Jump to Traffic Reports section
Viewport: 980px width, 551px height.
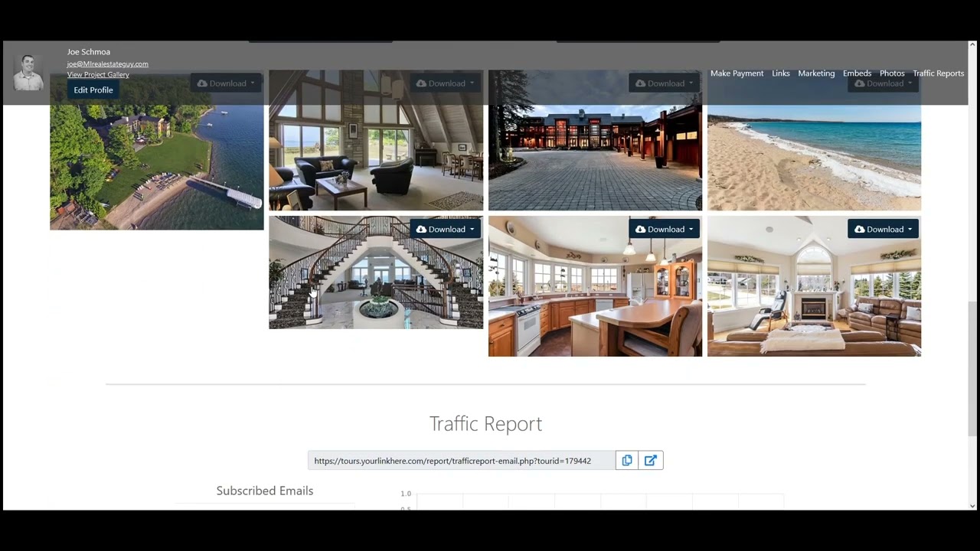coord(938,73)
